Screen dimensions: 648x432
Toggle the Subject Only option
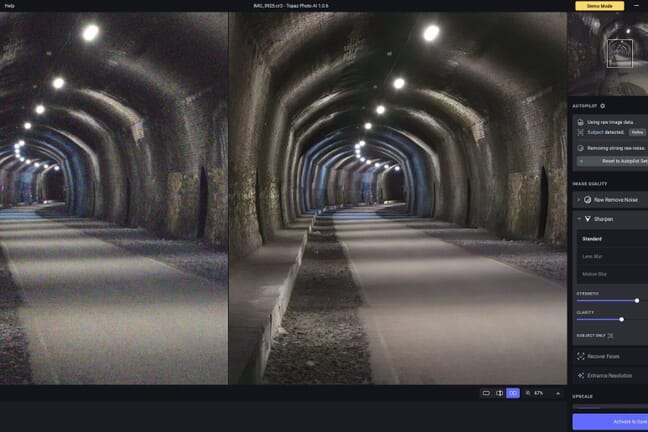click(x=611, y=336)
